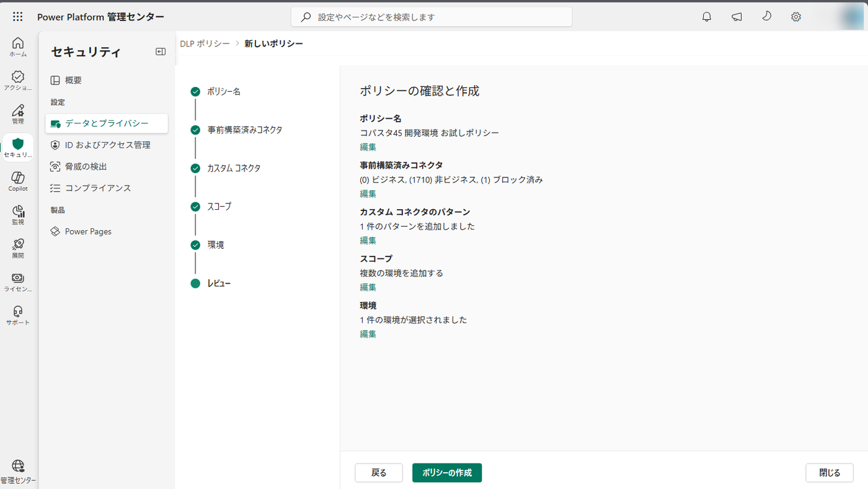Image resolution: width=868 pixels, height=489 pixels.
Task: Open the Monitor (監視) rail icon
Action: coord(18,215)
